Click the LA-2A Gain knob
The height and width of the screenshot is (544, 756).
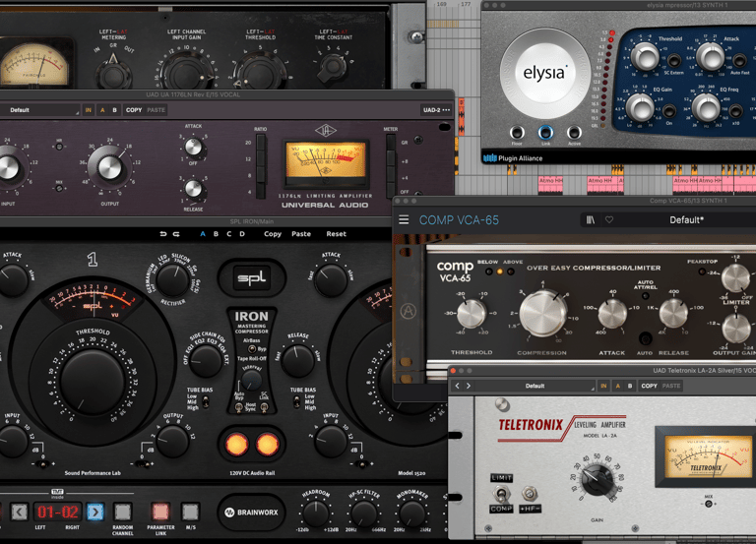click(597, 479)
